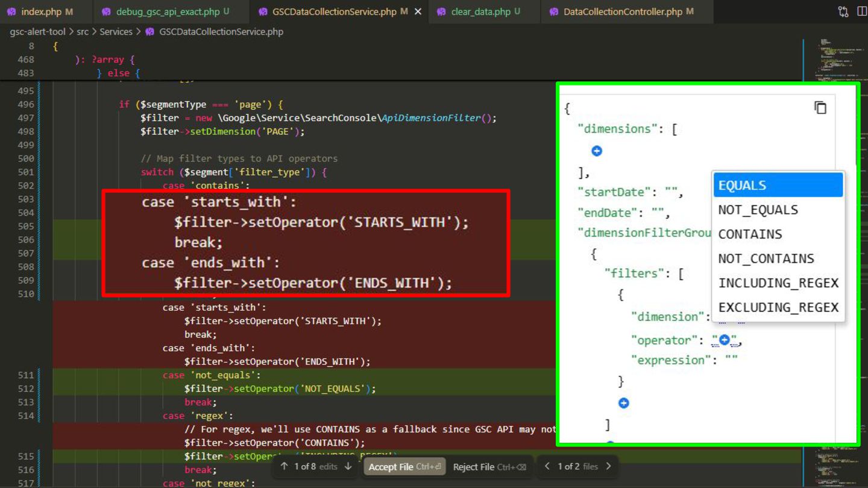Copy the JSON request body
The image size is (868, 488).
point(820,108)
